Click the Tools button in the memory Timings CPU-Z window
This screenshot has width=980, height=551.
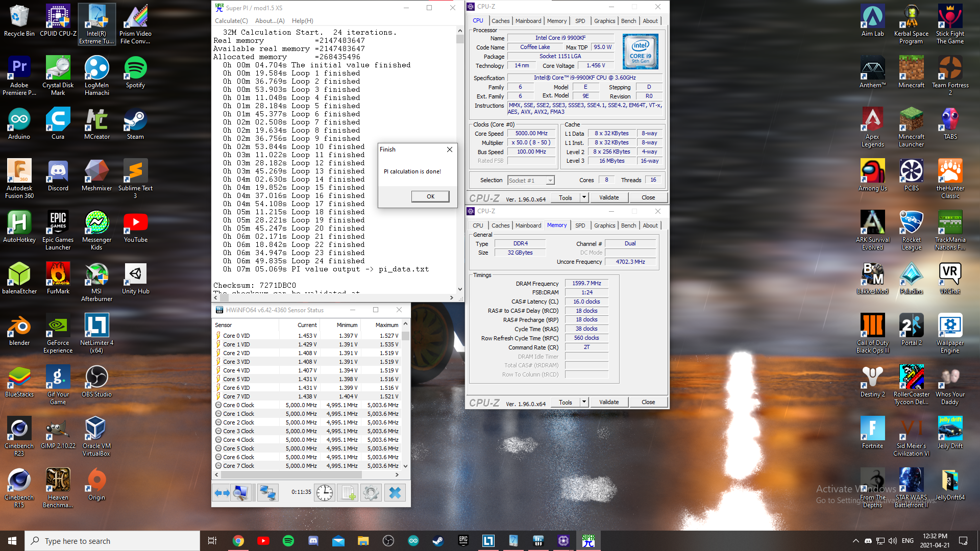pyautogui.click(x=566, y=402)
